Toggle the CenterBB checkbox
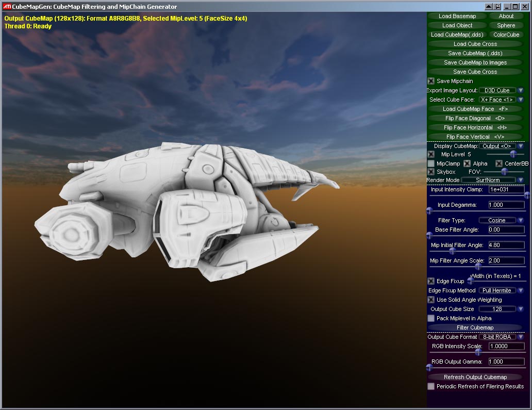The image size is (532, 410). pyautogui.click(x=499, y=163)
